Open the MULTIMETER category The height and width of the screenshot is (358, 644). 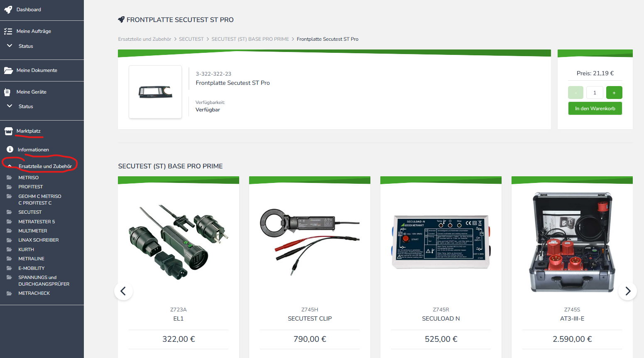click(33, 231)
